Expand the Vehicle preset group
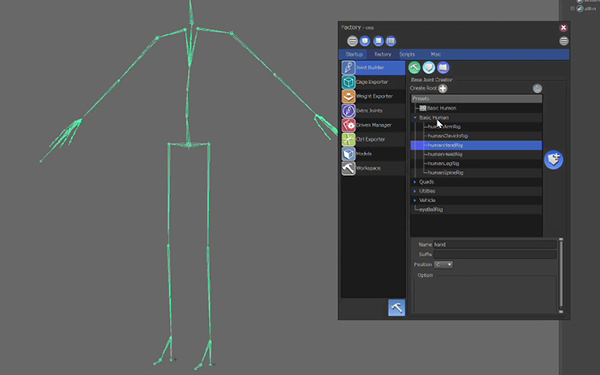Viewport: 600px width, 375px height. click(415, 200)
